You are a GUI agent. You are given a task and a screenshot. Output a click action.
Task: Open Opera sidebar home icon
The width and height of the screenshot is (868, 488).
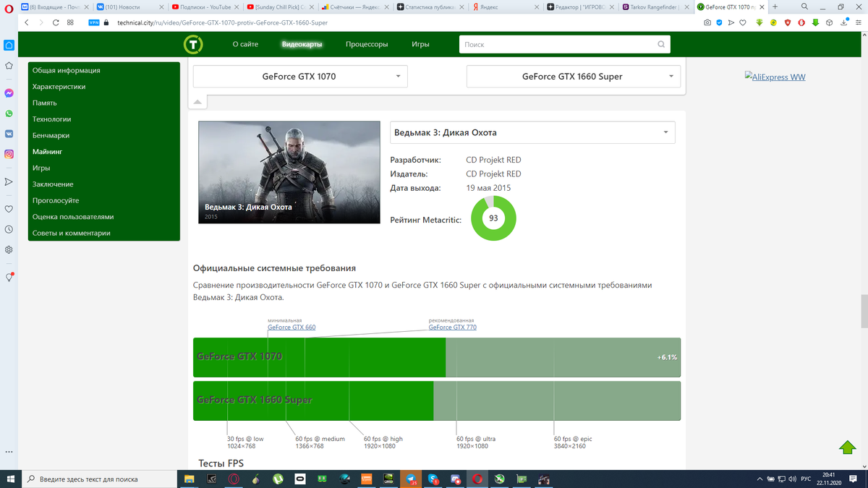9,45
